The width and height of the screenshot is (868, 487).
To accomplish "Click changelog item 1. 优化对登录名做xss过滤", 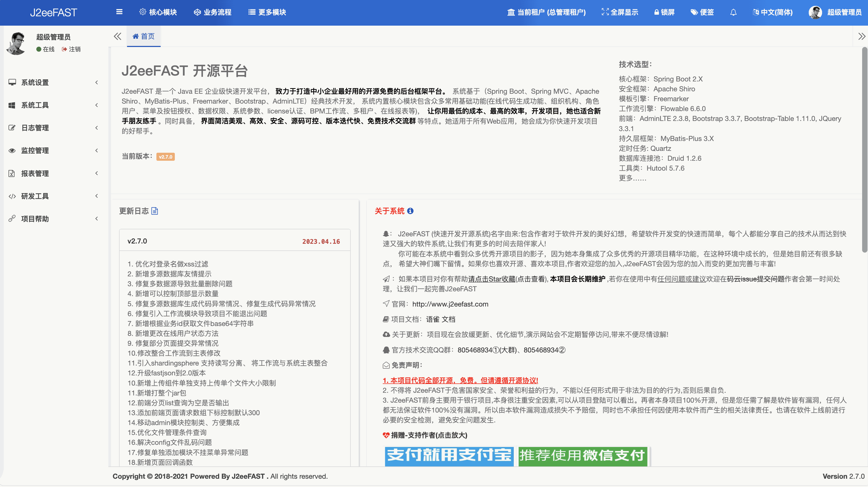I will (168, 264).
